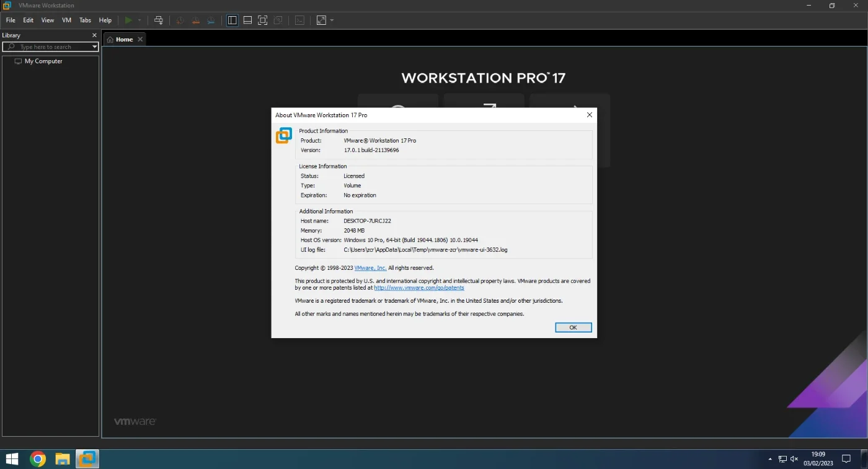Click the library search field

[50, 47]
